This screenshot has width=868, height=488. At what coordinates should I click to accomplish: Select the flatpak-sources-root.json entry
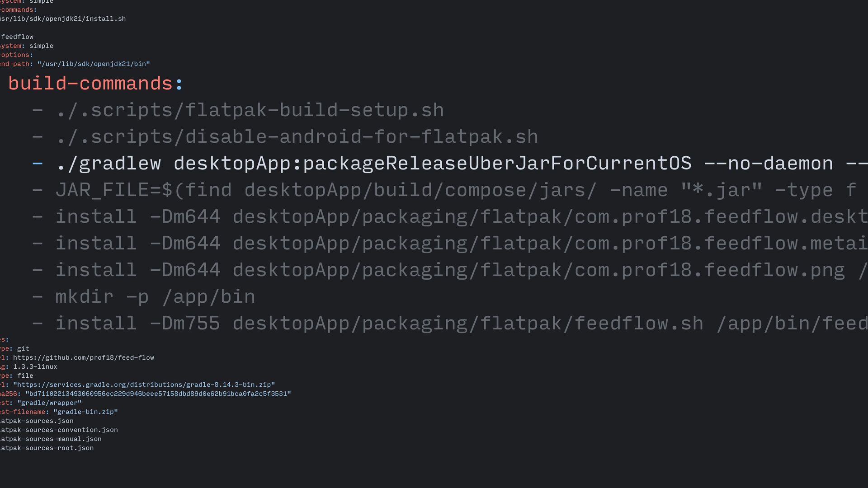tap(47, 448)
